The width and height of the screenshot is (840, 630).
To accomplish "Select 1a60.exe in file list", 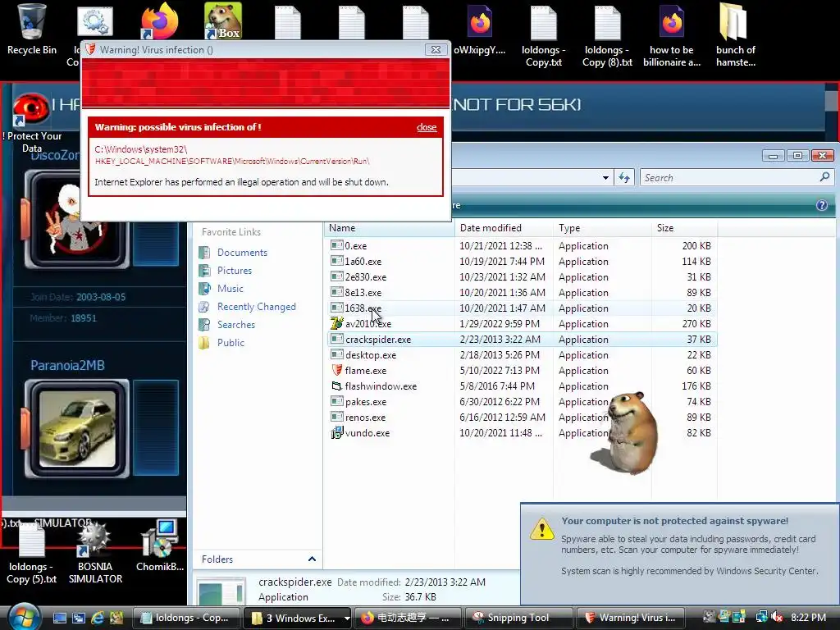I will pos(521,262).
